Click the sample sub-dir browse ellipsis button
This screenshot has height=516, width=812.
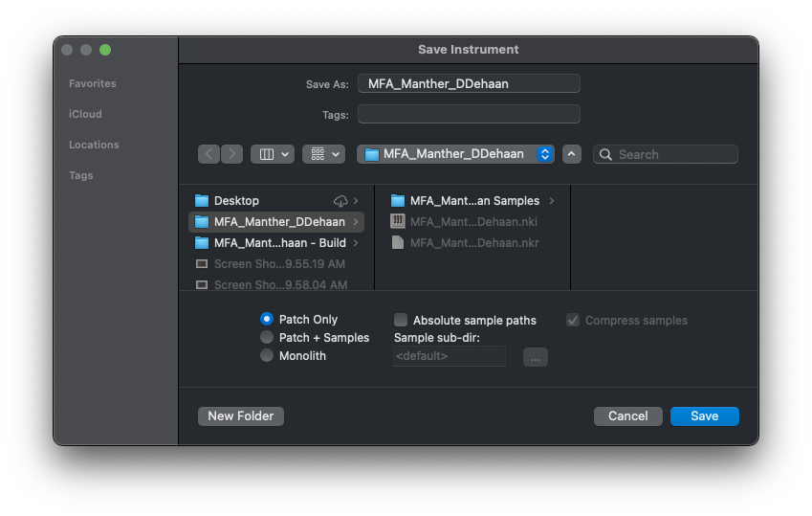tap(535, 357)
